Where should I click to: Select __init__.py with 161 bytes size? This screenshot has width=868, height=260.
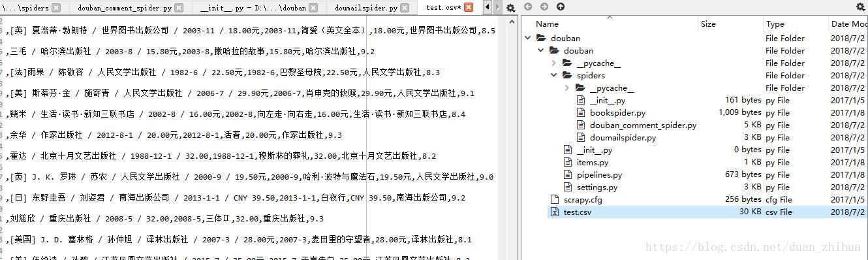608,100
